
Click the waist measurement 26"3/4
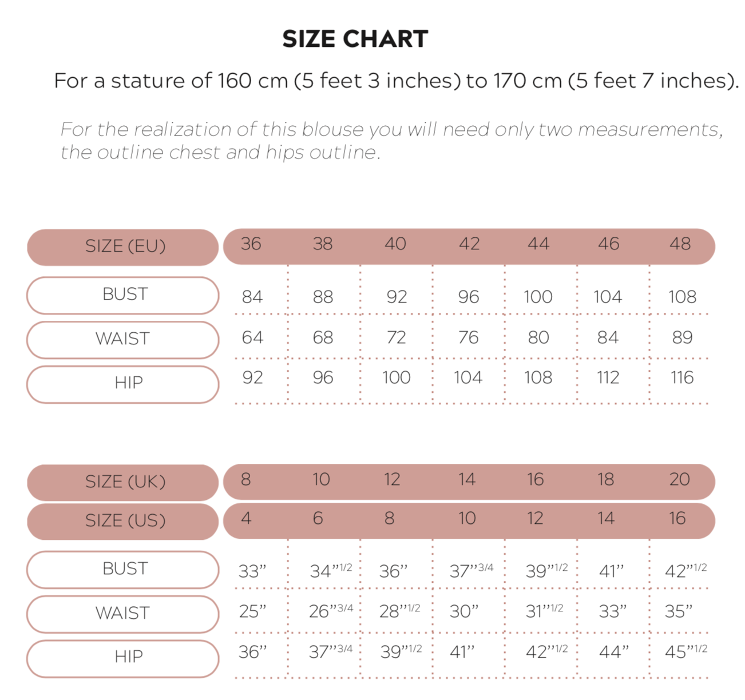pyautogui.click(x=331, y=611)
